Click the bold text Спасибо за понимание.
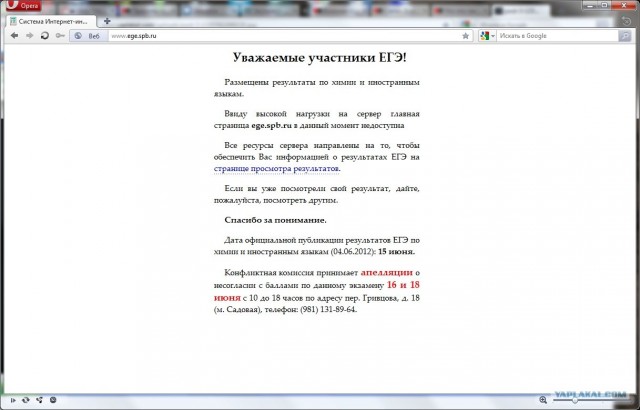 (276, 220)
